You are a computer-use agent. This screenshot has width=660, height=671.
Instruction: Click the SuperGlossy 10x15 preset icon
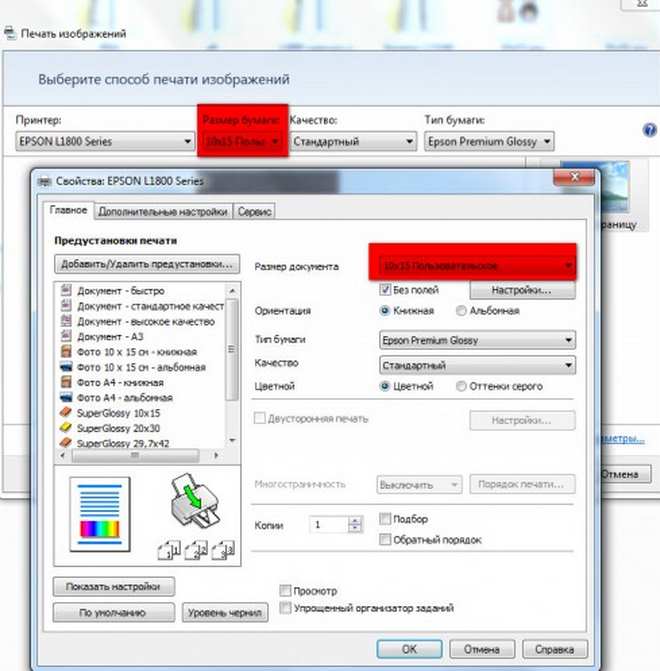pyautogui.click(x=65, y=412)
